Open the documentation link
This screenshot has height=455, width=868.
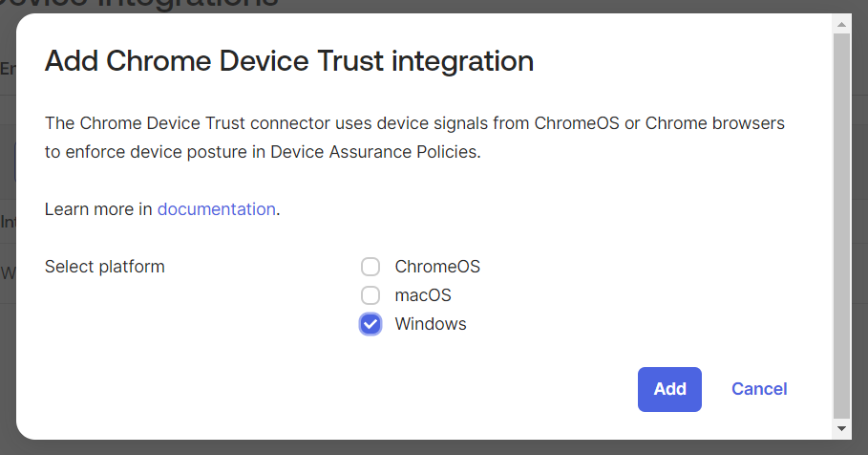tap(216, 209)
